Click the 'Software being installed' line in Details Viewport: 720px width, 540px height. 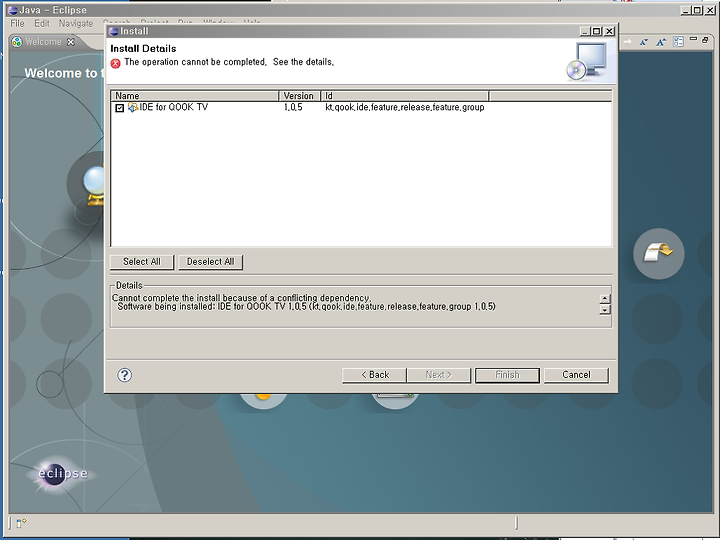click(x=306, y=306)
